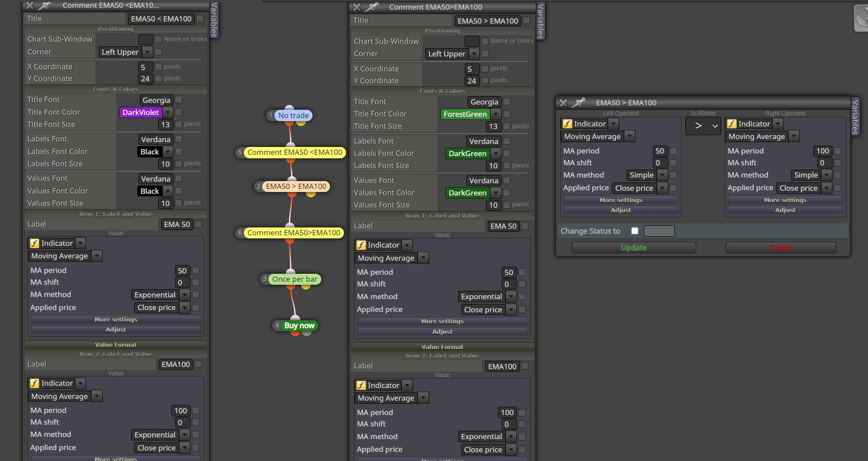Click Left Operand MA period field 50
This screenshot has width=868, height=461.
pos(660,151)
